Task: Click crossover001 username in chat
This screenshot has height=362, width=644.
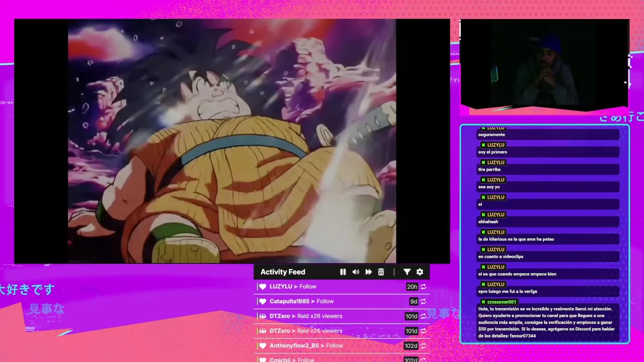Action: click(x=502, y=302)
